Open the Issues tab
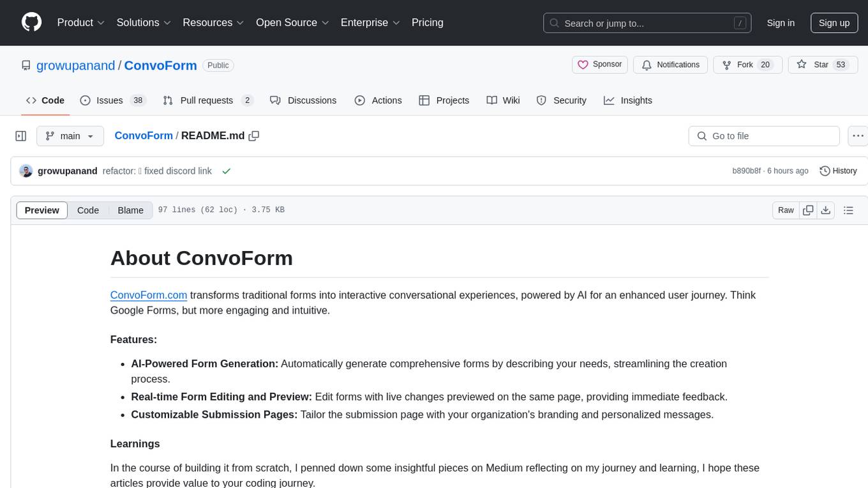The image size is (868, 488). click(x=113, y=100)
